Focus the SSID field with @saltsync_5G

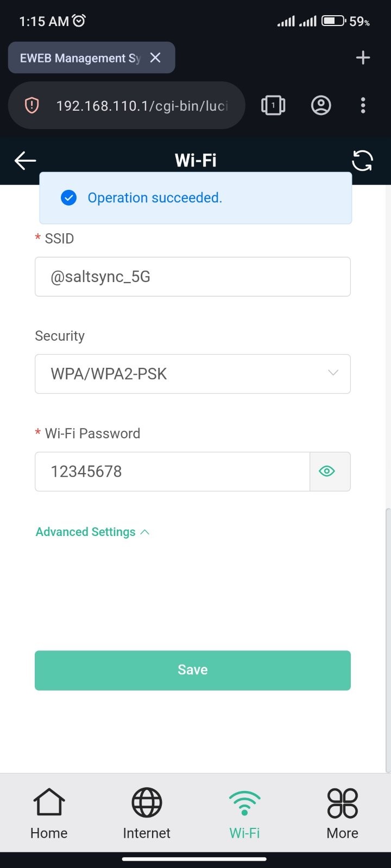tap(193, 277)
